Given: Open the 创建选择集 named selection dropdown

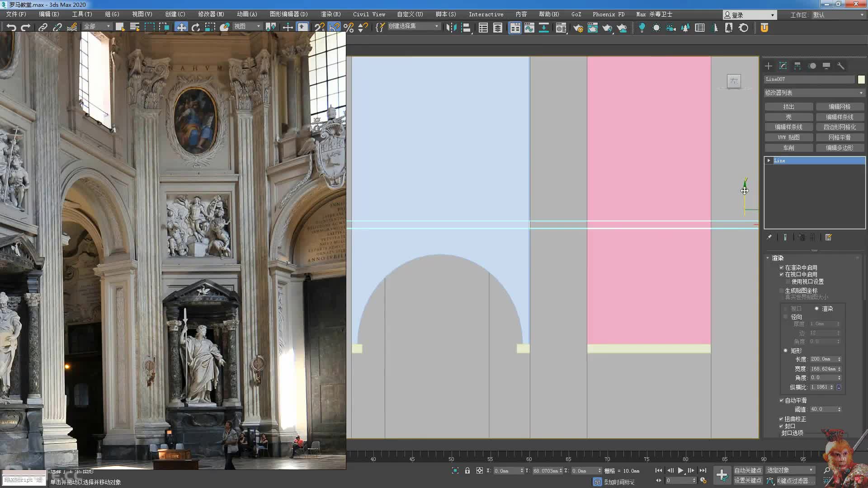Looking at the screenshot, I should [414, 26].
